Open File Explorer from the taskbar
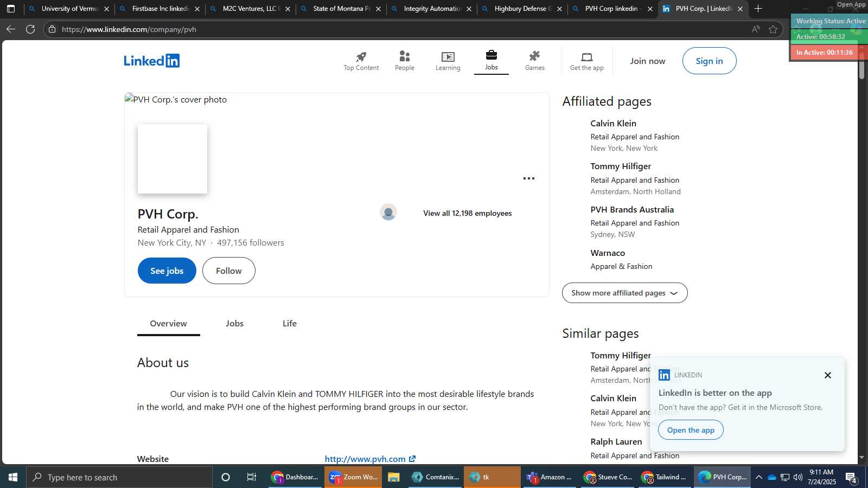The height and width of the screenshot is (488, 868). click(394, 477)
